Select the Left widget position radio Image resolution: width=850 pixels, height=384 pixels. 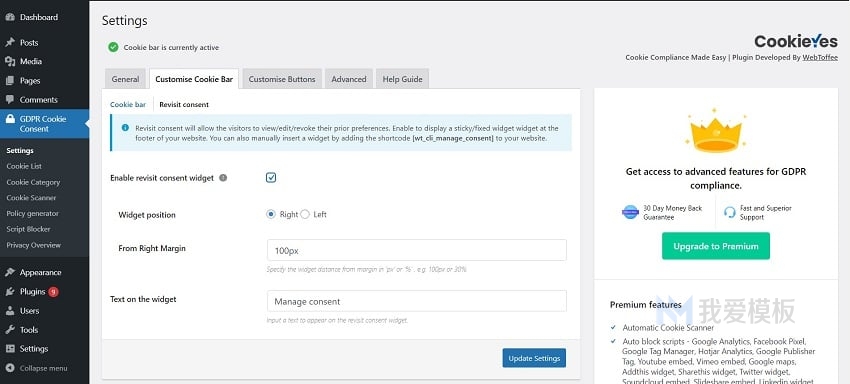(x=305, y=214)
